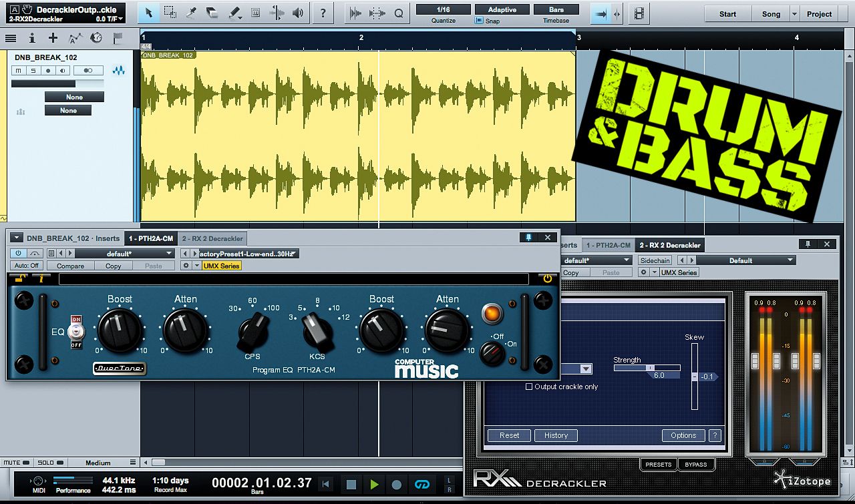
Task: Toggle PTH2A-CM plug-in activate power button
Action: point(17,254)
